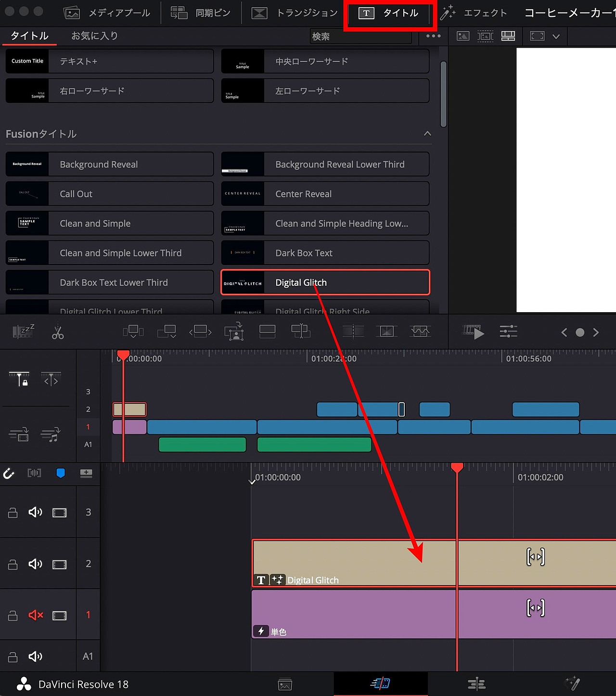Toggle the lock playhead mode icon

[19, 379]
